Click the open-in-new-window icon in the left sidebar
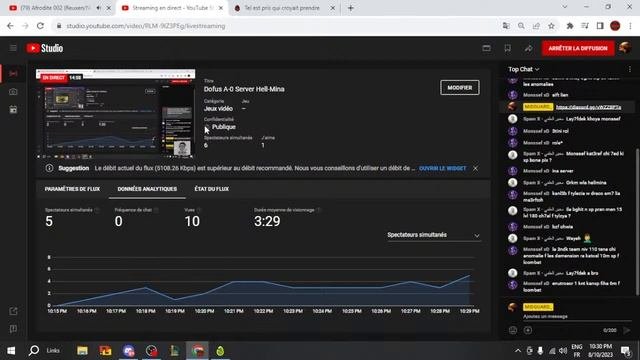The height and width of the screenshot is (360, 640). tap(13, 311)
